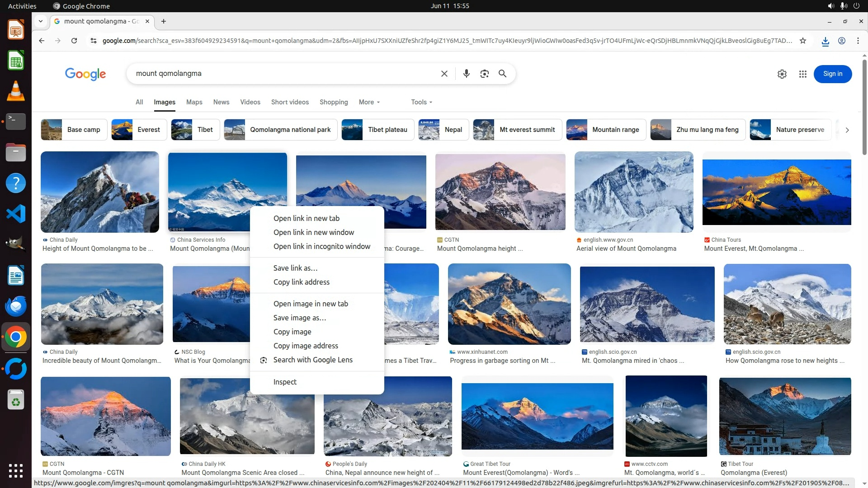The width and height of the screenshot is (868, 488).
Task: Open Quick settings gear icon
Action: click(782, 74)
